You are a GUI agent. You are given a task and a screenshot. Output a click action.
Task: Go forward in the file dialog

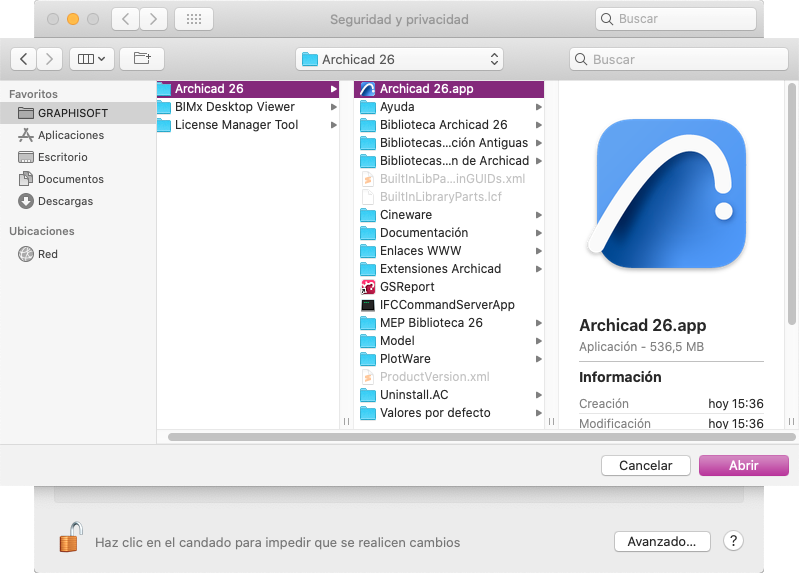pos(49,59)
